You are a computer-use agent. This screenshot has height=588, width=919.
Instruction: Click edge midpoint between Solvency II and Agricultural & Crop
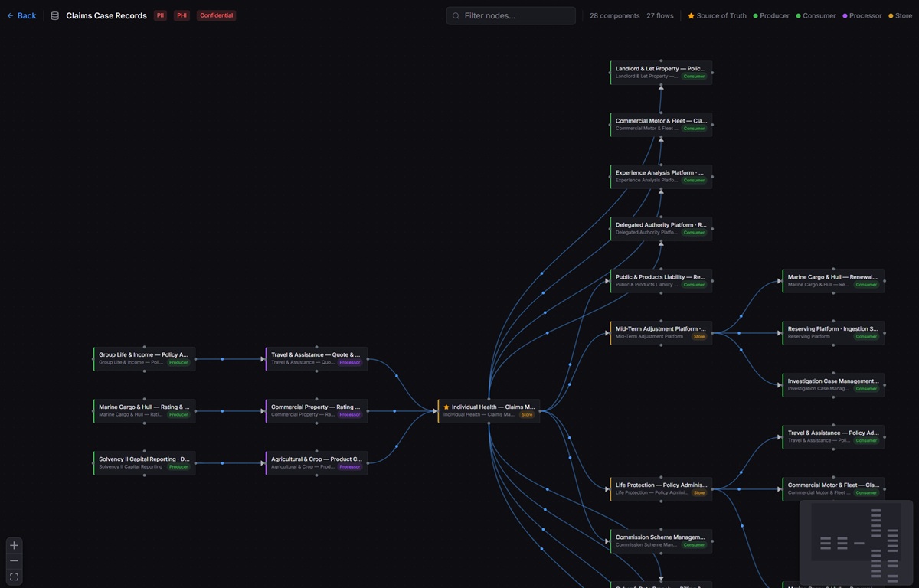point(222,462)
